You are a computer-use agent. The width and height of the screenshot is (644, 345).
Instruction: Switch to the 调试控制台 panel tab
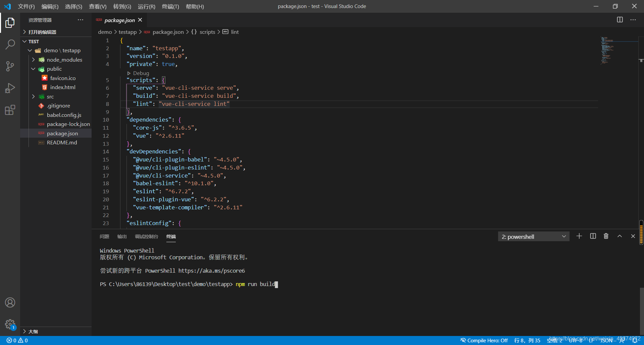[146, 236]
